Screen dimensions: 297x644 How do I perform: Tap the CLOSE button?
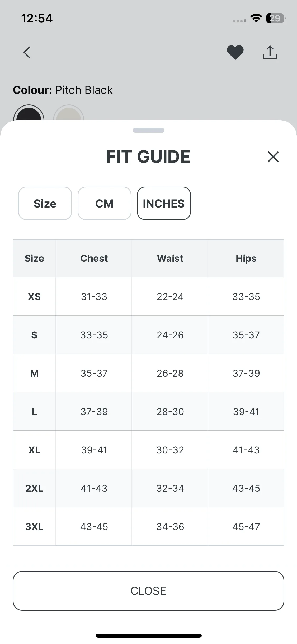click(148, 591)
